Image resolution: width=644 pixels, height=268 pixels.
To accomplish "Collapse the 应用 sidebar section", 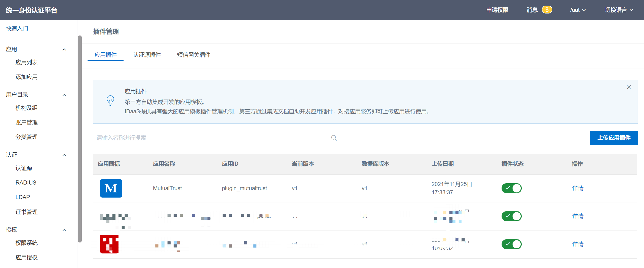I will (x=64, y=50).
